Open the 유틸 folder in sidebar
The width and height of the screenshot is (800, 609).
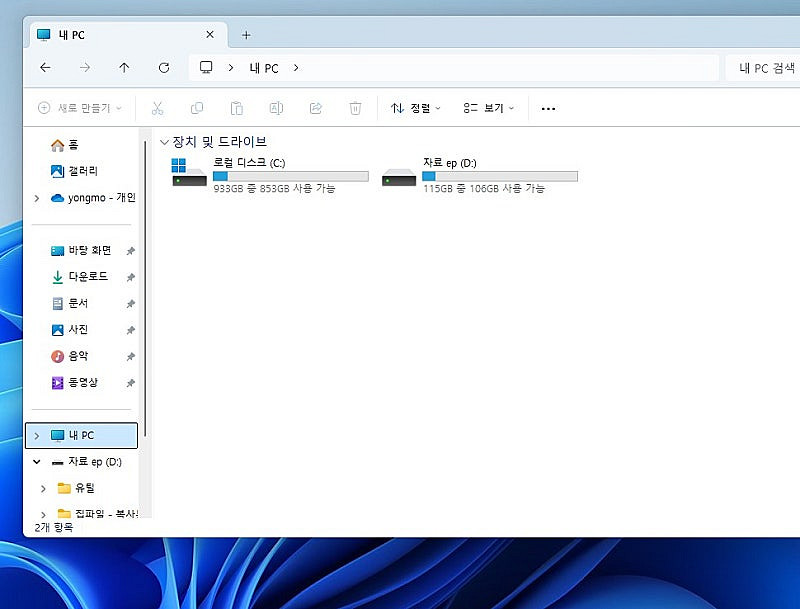pos(85,488)
